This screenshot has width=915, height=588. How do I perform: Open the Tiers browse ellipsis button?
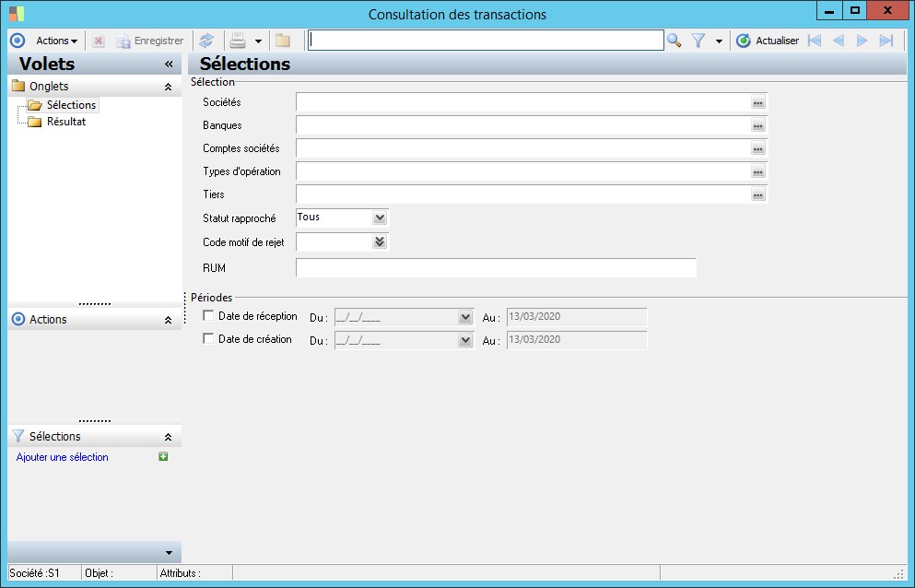pos(758,194)
